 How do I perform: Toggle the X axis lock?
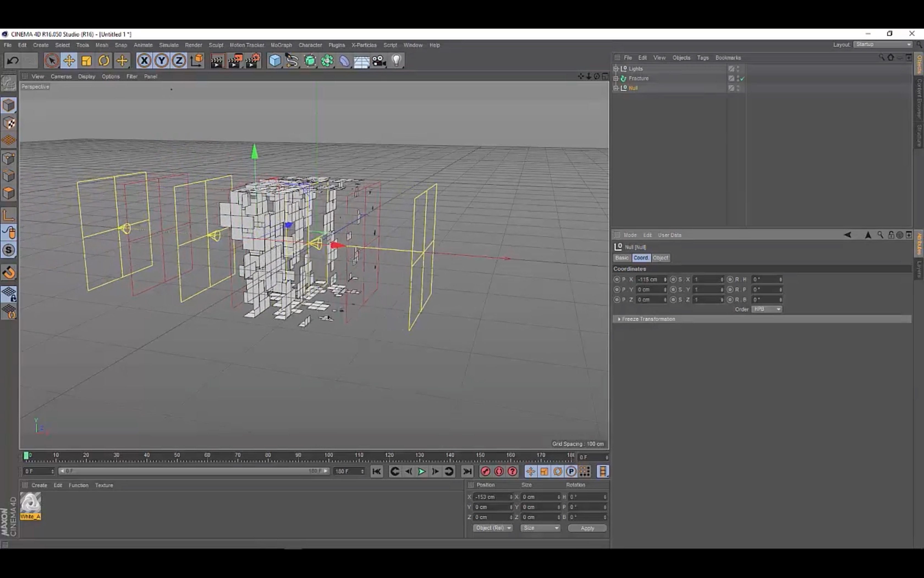(x=144, y=60)
